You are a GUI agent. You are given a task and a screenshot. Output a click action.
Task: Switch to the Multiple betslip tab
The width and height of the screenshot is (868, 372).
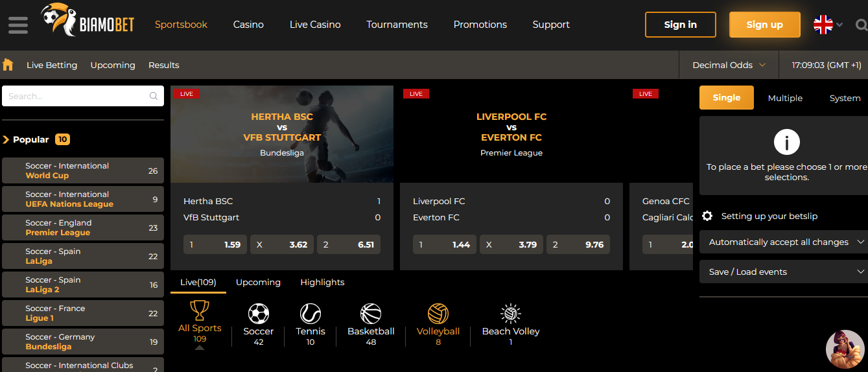[x=785, y=98]
